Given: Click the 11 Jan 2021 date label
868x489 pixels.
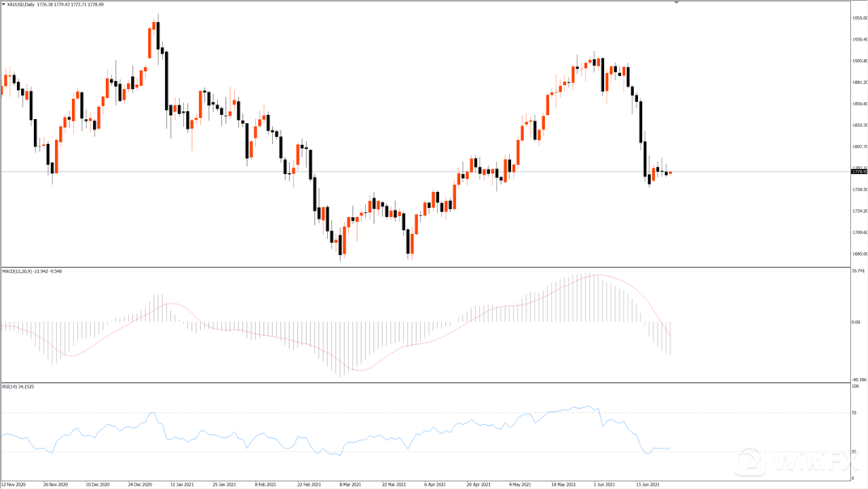Looking at the screenshot, I should [x=183, y=484].
